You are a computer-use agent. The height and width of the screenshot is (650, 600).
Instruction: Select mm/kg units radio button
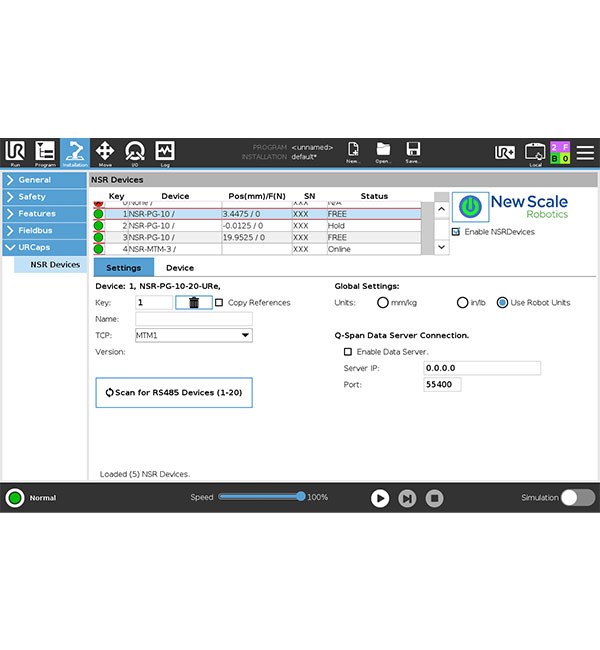382,303
